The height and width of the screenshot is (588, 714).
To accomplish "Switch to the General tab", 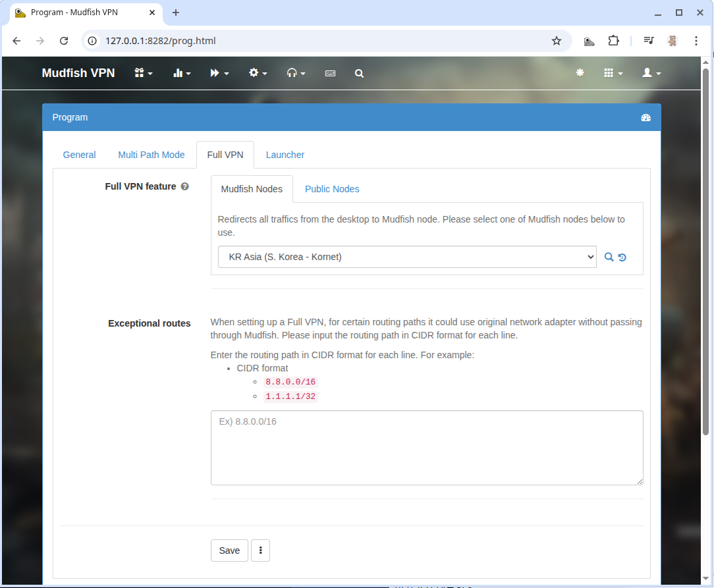I will 79,155.
